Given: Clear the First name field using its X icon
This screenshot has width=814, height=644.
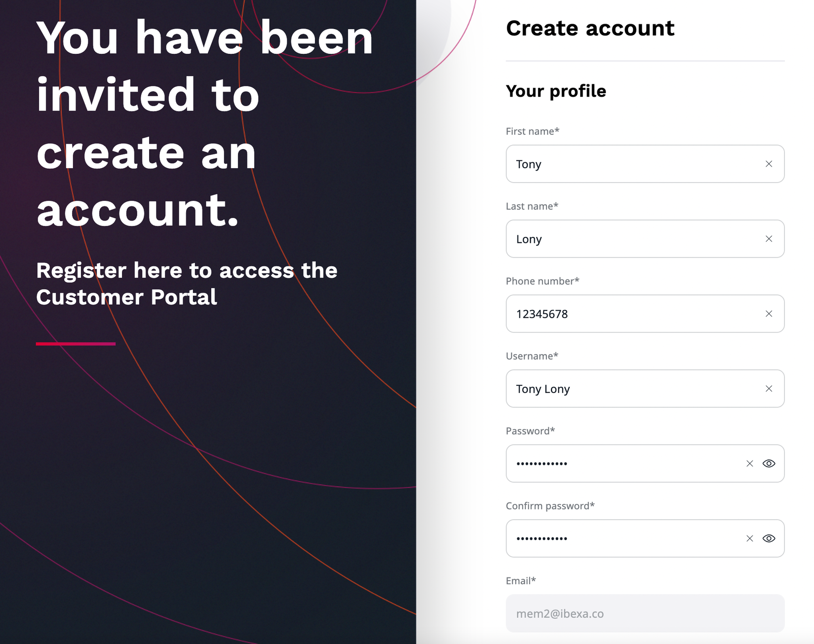Looking at the screenshot, I should tap(769, 163).
